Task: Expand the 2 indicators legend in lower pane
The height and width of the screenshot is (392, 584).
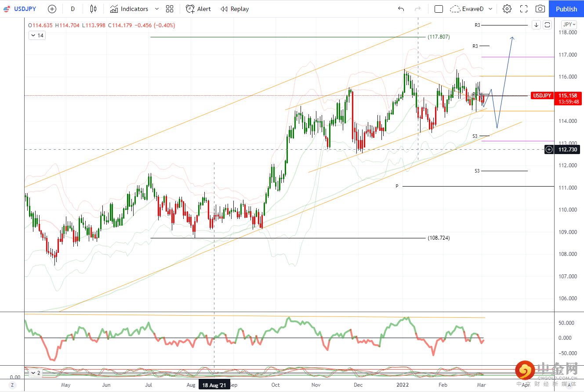Action: 36,373
